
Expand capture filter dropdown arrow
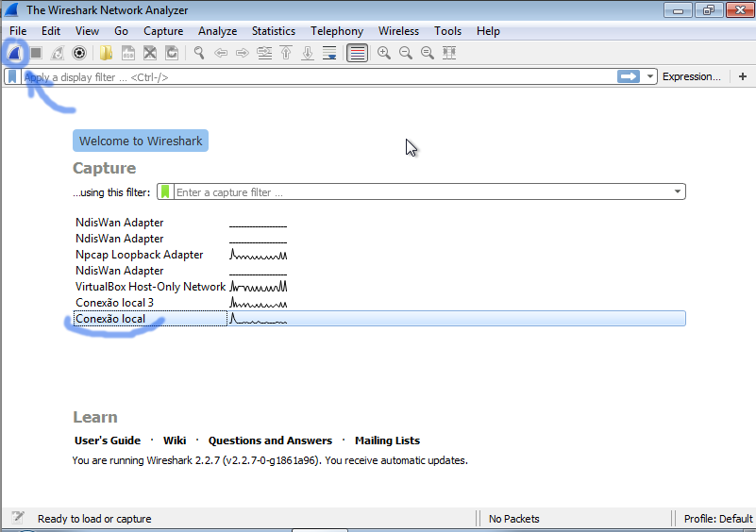[x=678, y=191]
